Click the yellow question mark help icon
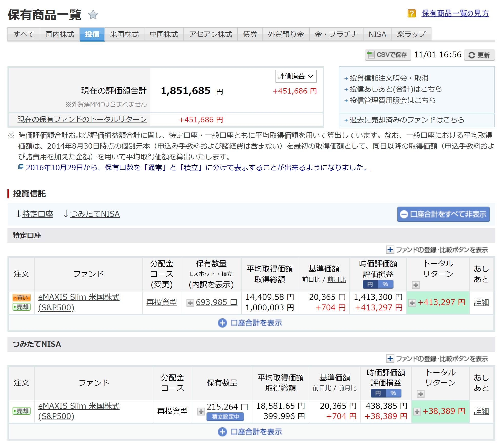Viewport: 501px width, 448px height. 411,13
